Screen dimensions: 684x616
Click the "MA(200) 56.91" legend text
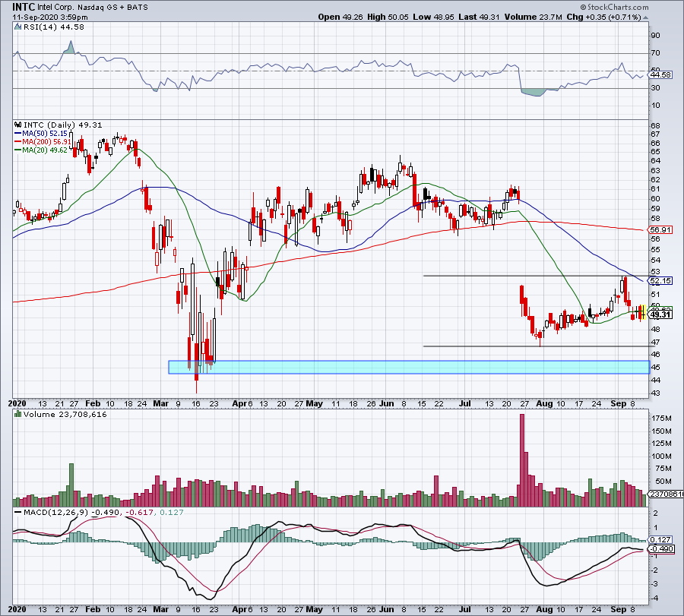coord(46,142)
